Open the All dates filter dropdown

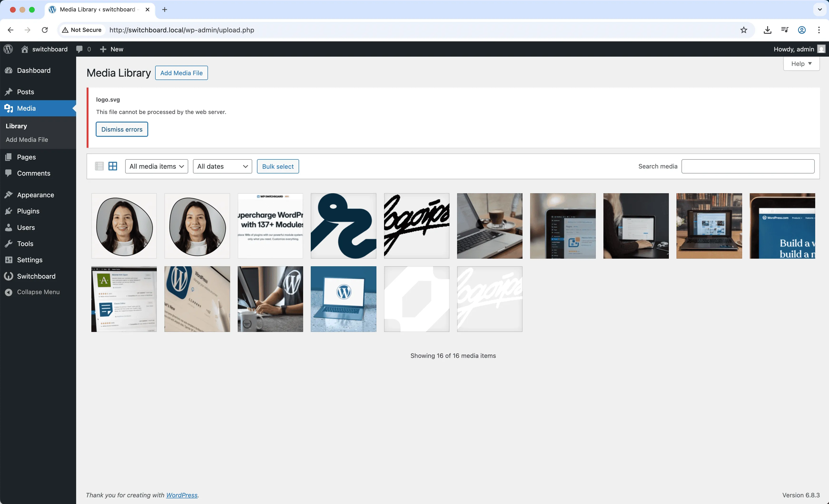click(x=222, y=166)
